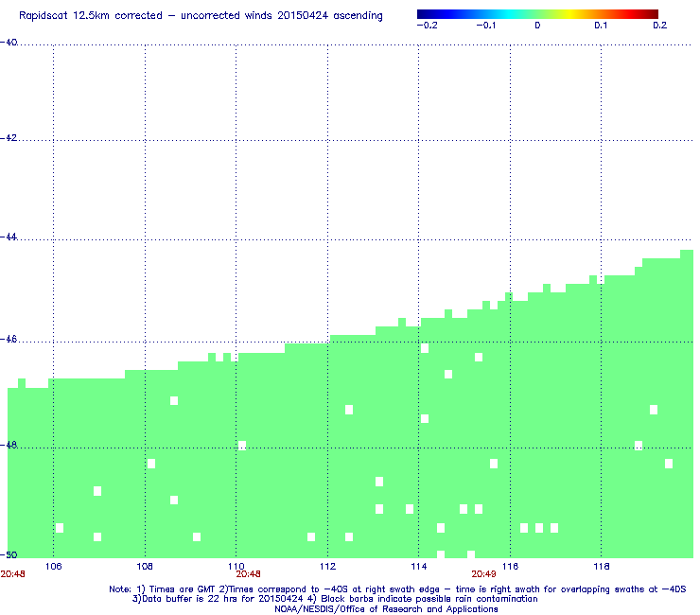Image resolution: width=700 pixels, height=615 pixels.
Task: Select the 110 longitude axis label
Action: pyautogui.click(x=236, y=567)
